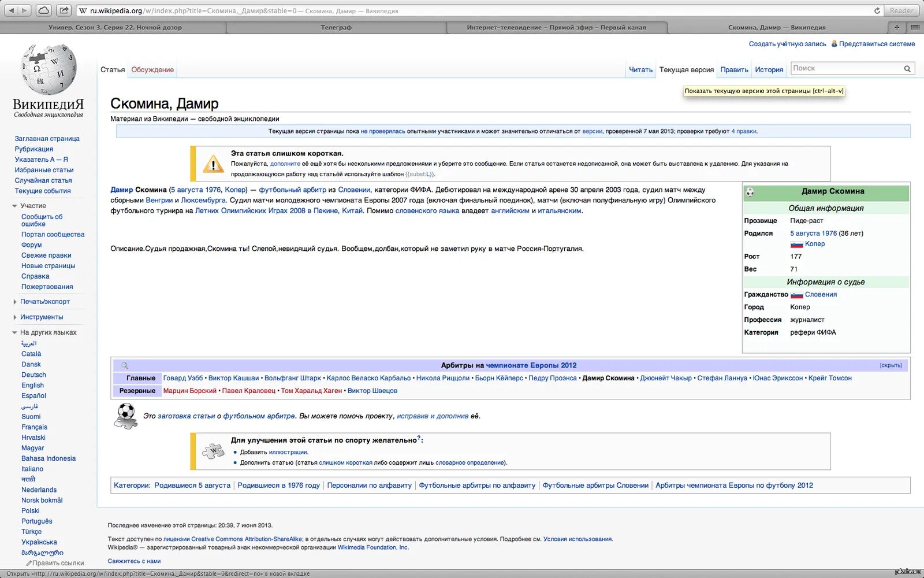Click the warning triangle icon in short-article notice
The image size is (924, 578).
pos(213,164)
